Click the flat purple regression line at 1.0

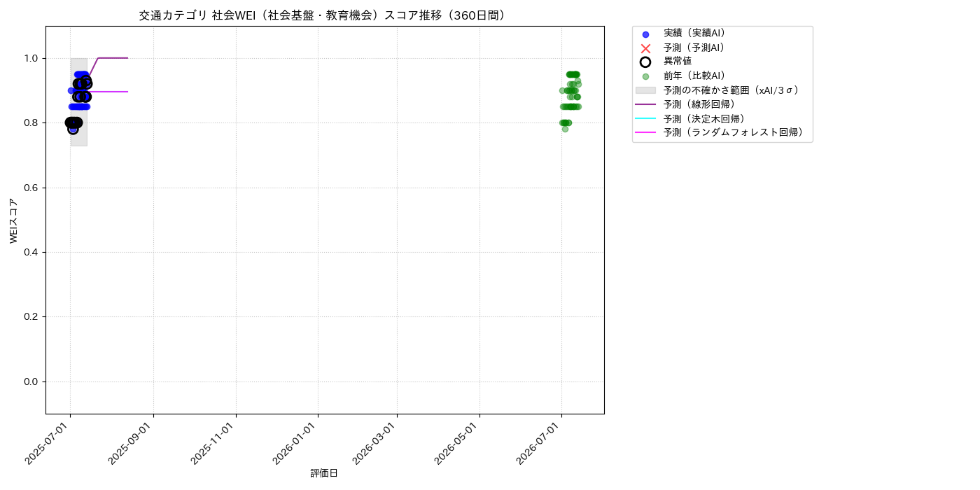pos(113,58)
